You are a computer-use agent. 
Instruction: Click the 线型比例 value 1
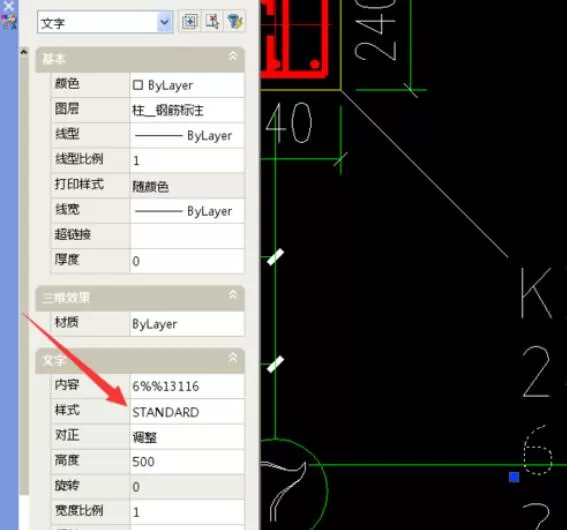click(187, 161)
